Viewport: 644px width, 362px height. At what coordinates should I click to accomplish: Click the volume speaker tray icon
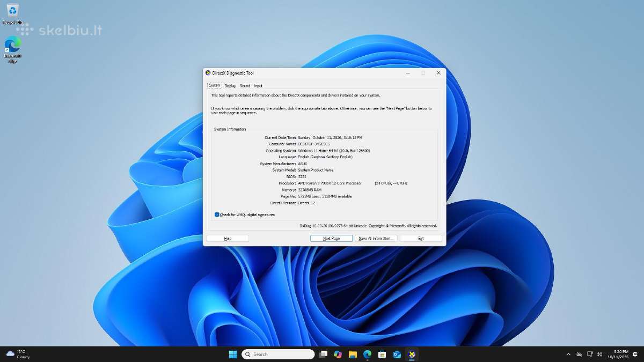tap(599, 354)
